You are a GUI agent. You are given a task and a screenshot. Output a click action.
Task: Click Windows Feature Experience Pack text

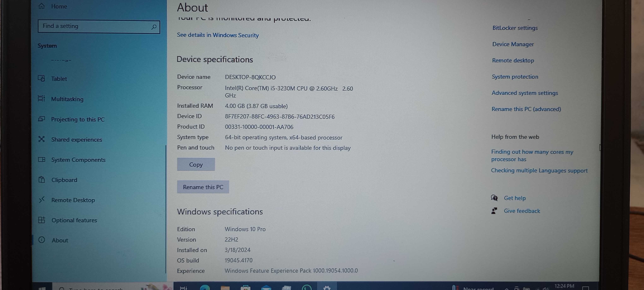pos(291,270)
